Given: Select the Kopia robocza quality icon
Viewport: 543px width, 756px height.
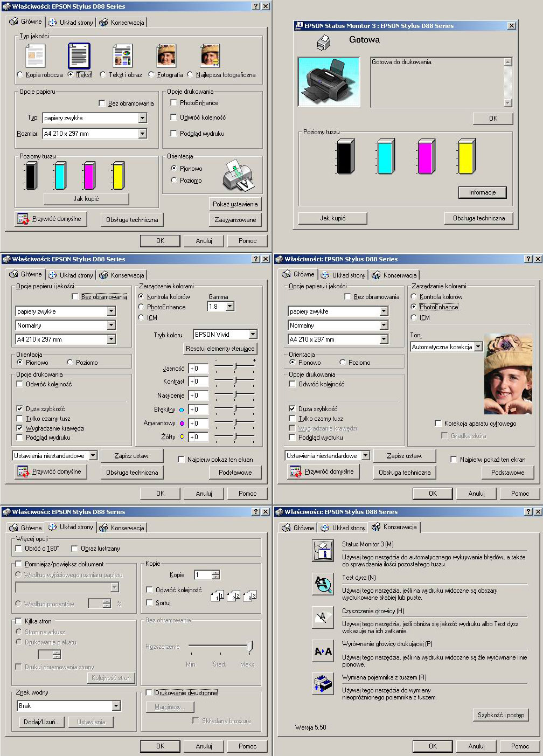Looking at the screenshot, I should point(36,56).
